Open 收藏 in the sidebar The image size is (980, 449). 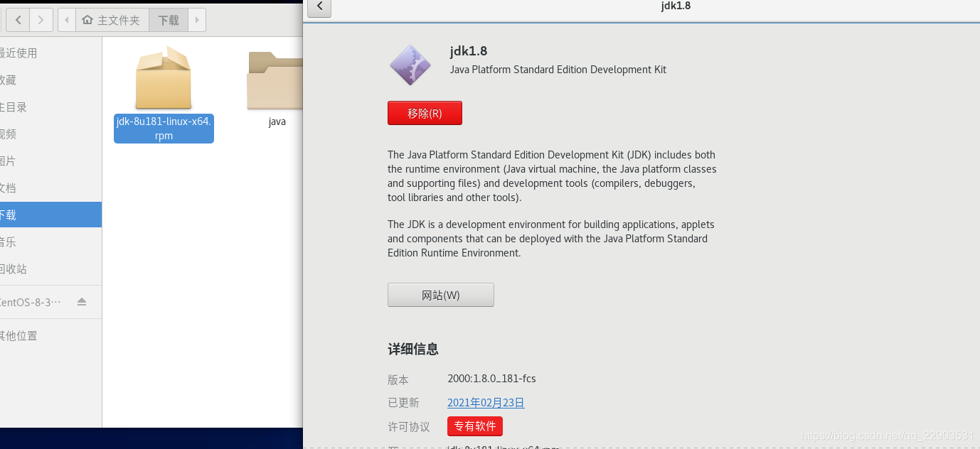coord(50,80)
